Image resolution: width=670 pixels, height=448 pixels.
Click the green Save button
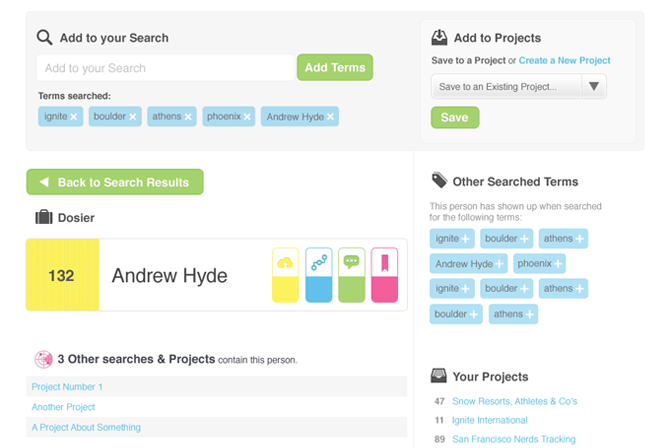455,117
